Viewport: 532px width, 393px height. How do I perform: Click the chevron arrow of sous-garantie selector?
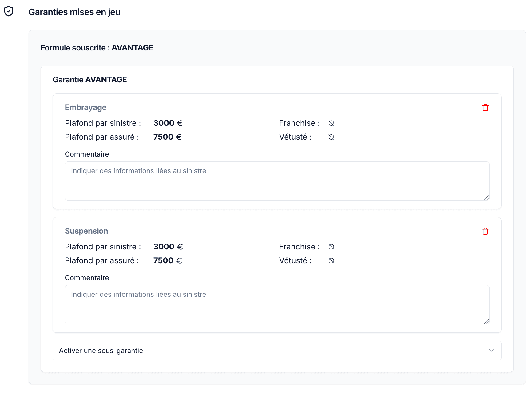(491, 351)
